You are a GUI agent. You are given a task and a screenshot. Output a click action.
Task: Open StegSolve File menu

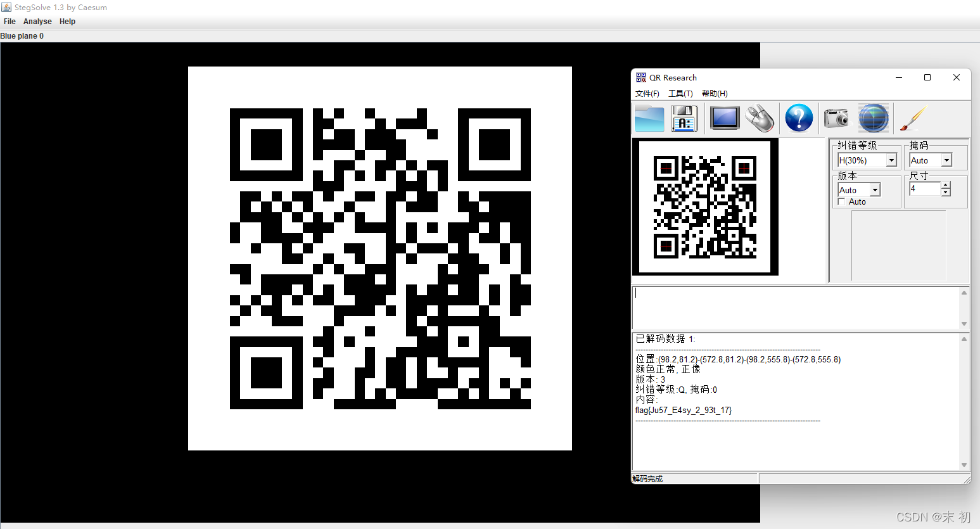coord(10,22)
